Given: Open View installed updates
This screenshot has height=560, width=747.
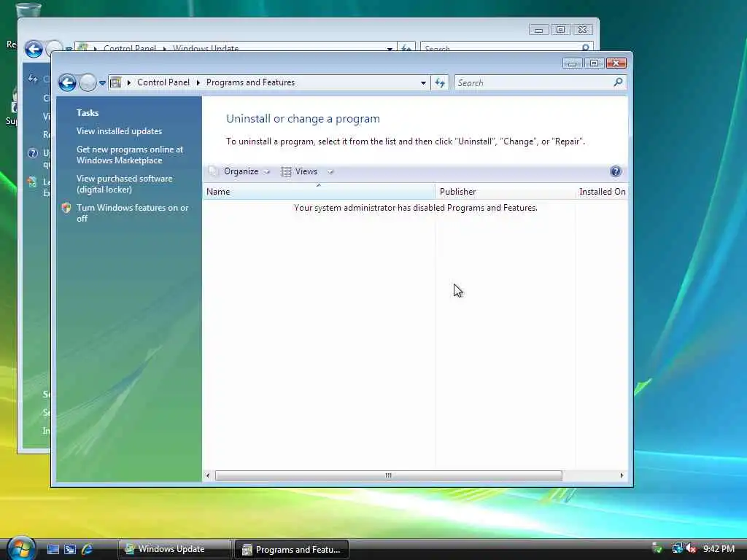Looking at the screenshot, I should [x=119, y=131].
